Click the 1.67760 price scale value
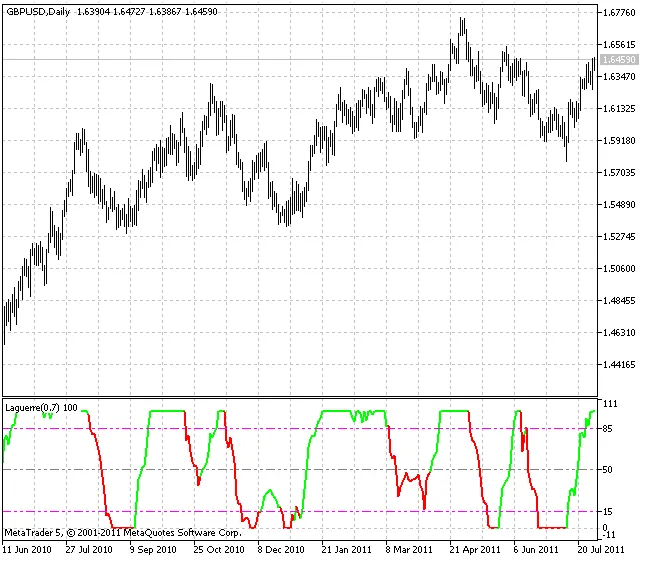 click(618, 12)
